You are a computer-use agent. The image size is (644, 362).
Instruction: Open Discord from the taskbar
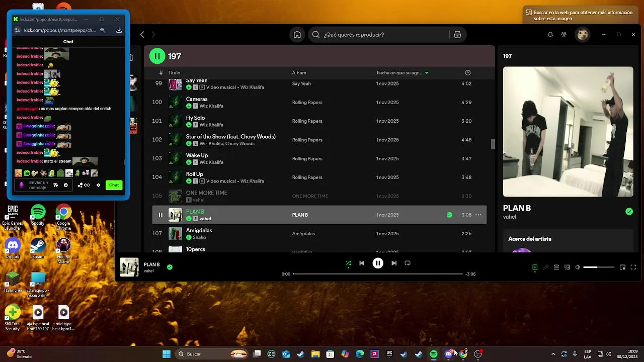coord(448,354)
